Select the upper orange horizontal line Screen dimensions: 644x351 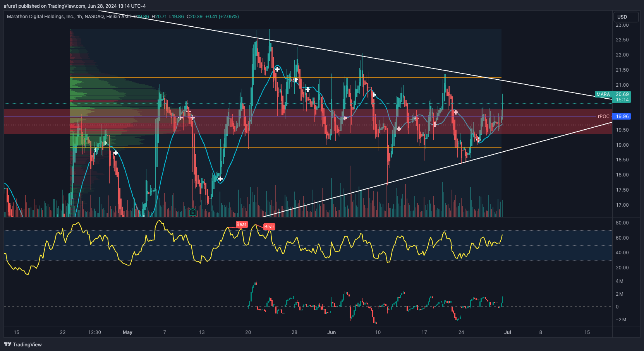pyautogui.click(x=286, y=78)
